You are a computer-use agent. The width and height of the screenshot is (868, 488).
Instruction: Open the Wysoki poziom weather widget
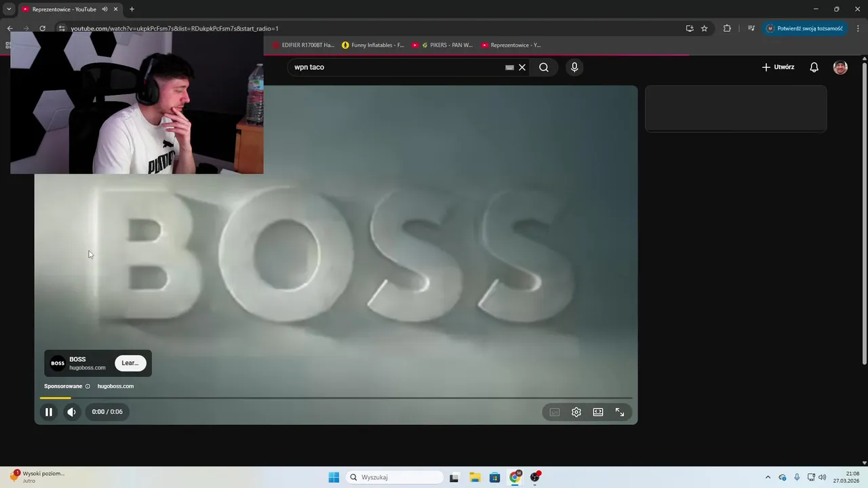[38, 477]
